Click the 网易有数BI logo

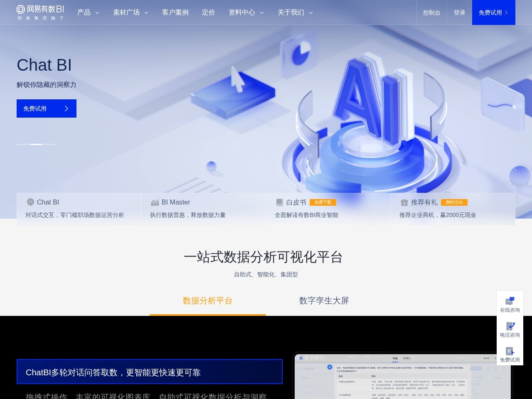[x=40, y=12]
